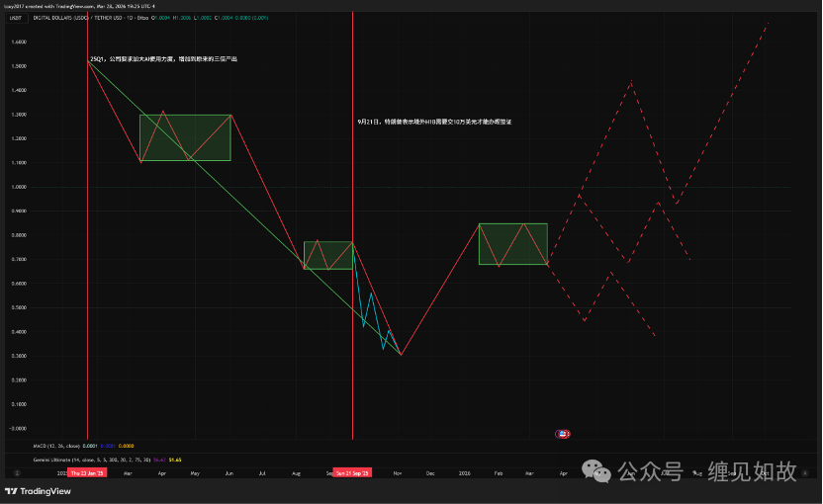Viewport: 823px width, 504px height.
Task: Click the timezone icon left of time axis
Action: click(x=17, y=473)
